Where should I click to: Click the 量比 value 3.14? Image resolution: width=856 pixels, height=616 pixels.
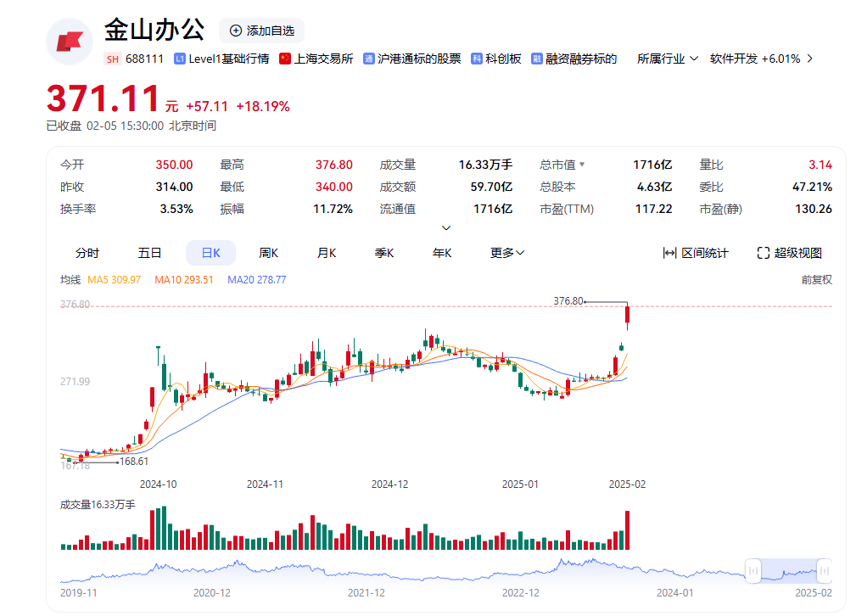click(820, 165)
